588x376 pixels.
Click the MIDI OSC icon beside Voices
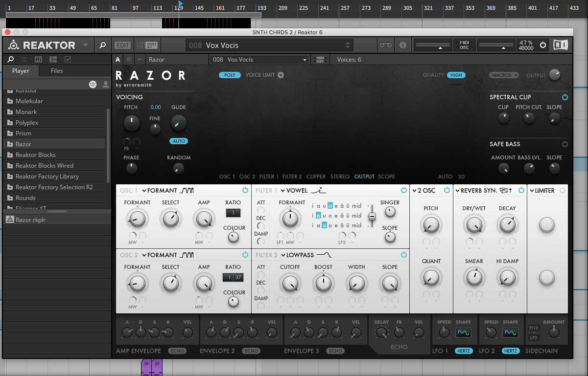(320, 60)
